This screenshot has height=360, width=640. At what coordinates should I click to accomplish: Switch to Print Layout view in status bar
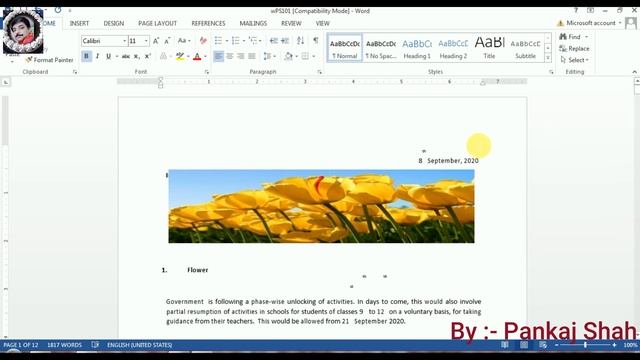click(524, 345)
